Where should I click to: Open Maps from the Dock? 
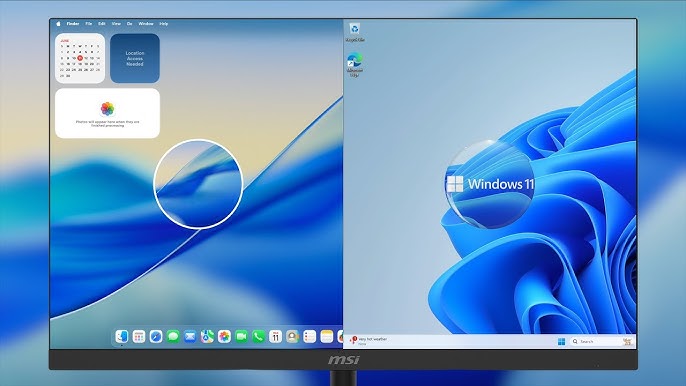click(x=207, y=336)
